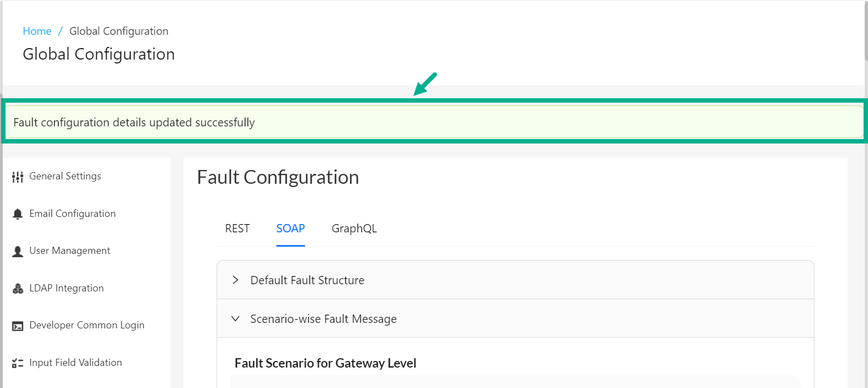Open Email Configuration from the sidebar
This screenshot has height=388, width=868.
coord(72,214)
